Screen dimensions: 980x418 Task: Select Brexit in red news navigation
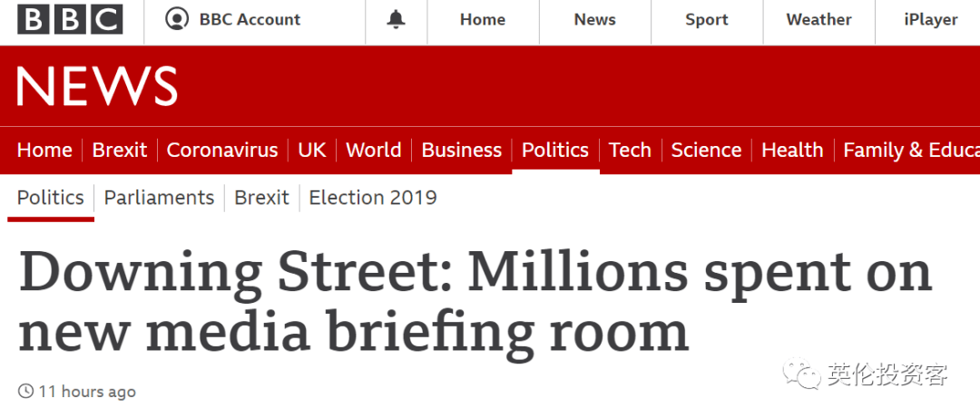point(120,150)
